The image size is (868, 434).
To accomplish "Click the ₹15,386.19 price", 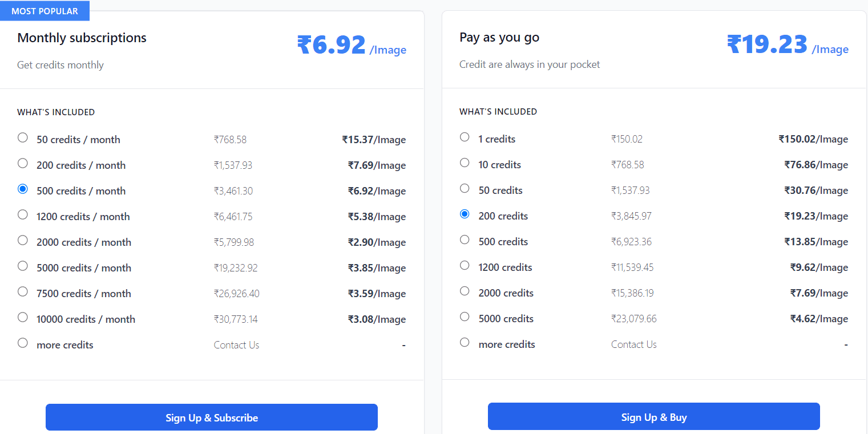I will [632, 293].
